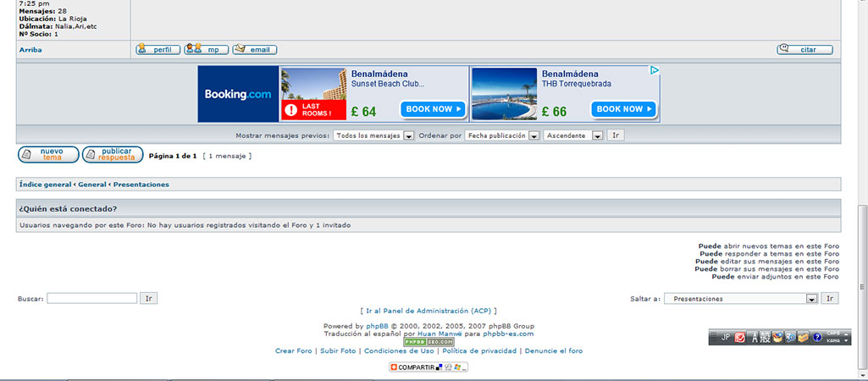Click the blue help question mark in language bar

click(x=817, y=337)
